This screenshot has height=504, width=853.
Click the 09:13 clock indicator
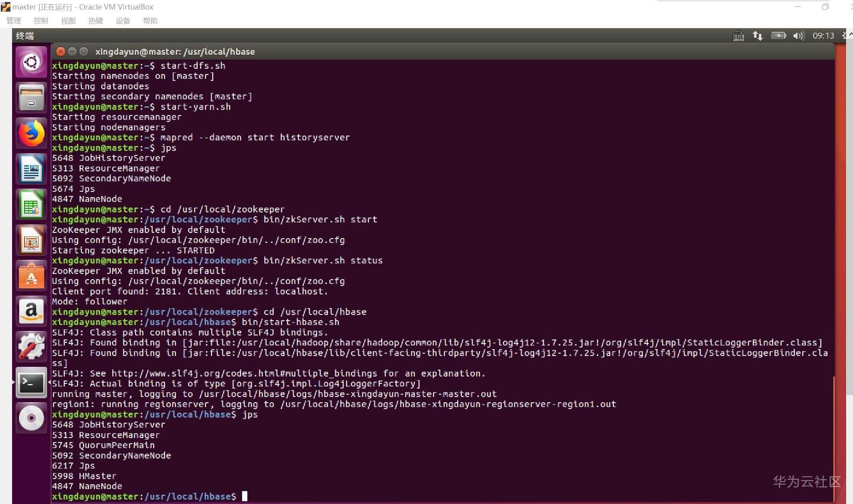(823, 36)
